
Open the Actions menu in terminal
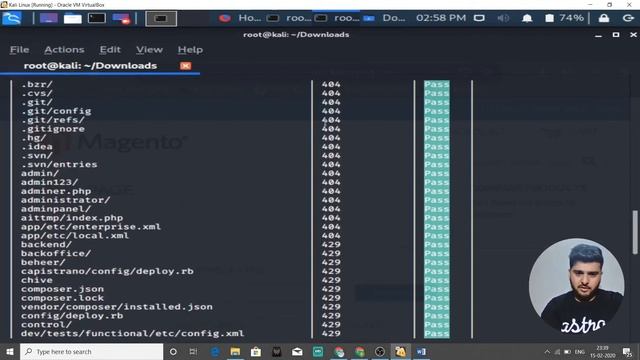pyautogui.click(x=64, y=50)
